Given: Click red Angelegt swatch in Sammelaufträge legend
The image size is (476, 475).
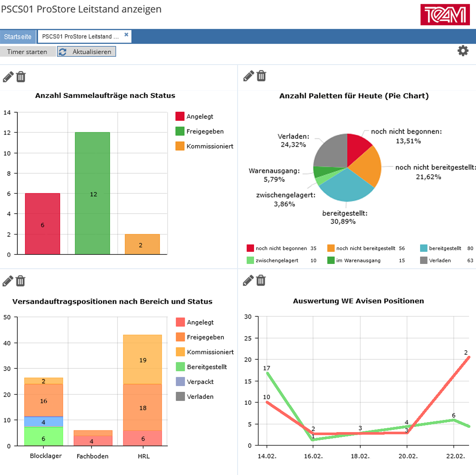Looking at the screenshot, I should point(180,116).
